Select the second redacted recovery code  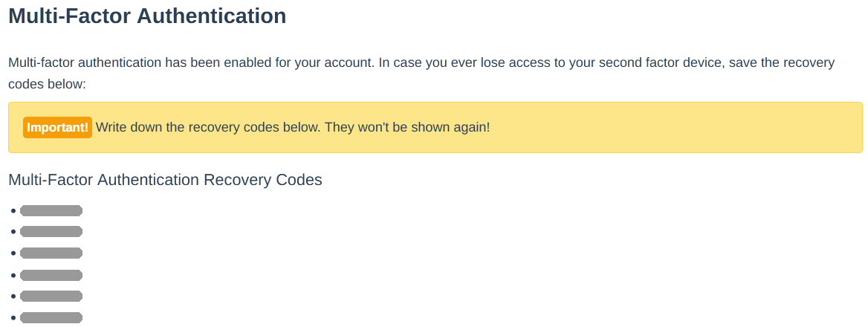pyautogui.click(x=51, y=232)
